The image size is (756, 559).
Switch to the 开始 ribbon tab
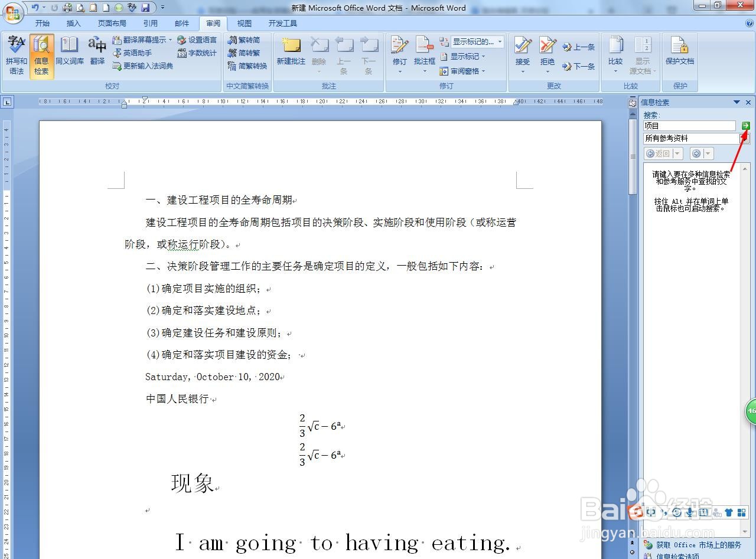point(42,24)
